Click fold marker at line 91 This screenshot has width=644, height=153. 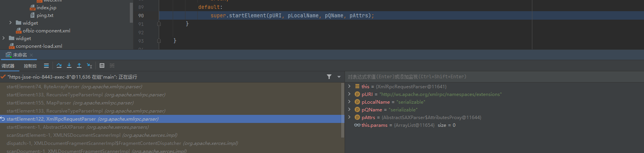tap(159, 24)
